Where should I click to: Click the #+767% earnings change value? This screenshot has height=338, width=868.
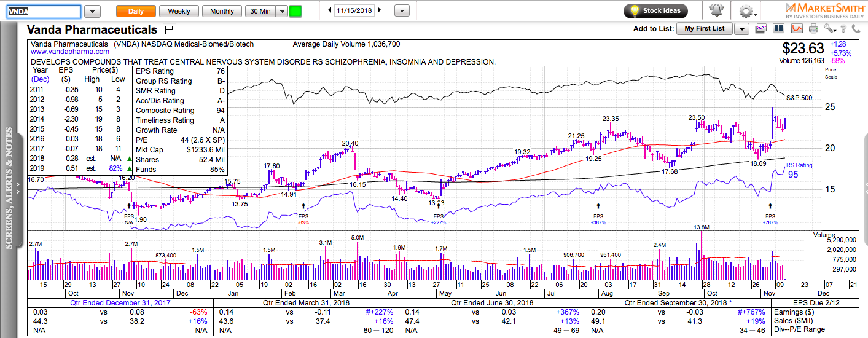[750, 312]
